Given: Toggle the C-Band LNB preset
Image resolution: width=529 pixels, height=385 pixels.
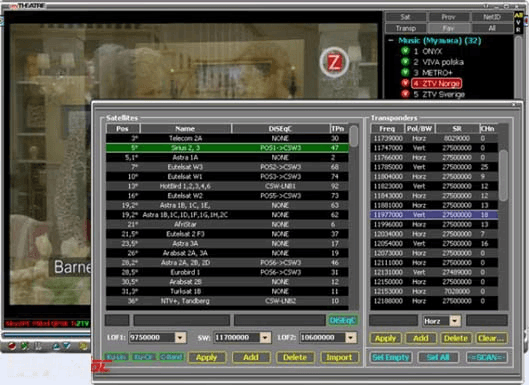Looking at the screenshot, I should click(x=171, y=357).
